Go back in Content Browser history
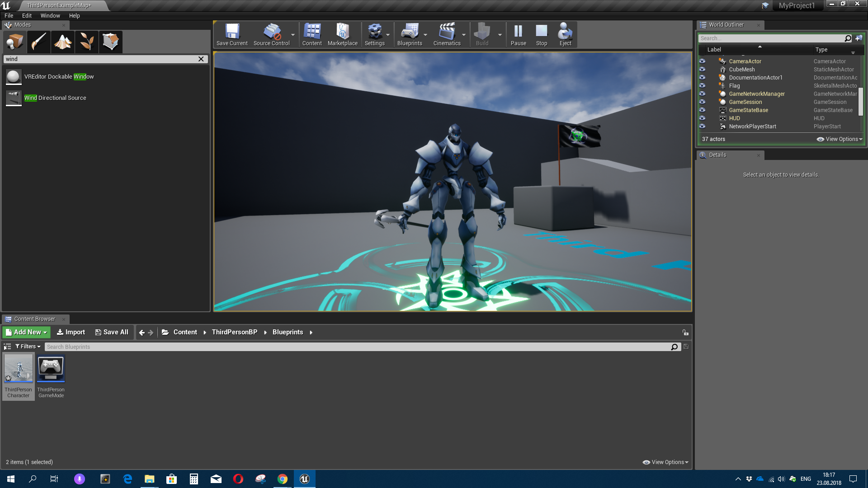 coord(142,333)
